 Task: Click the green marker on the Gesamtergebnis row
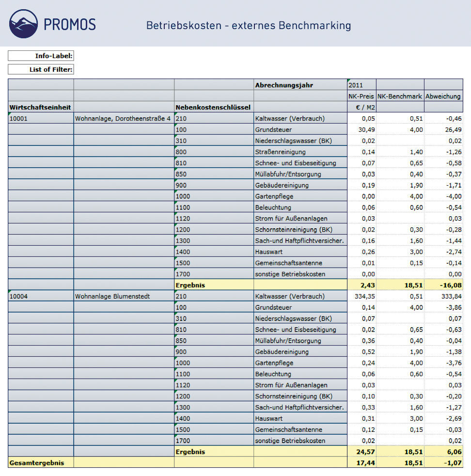[9, 460]
